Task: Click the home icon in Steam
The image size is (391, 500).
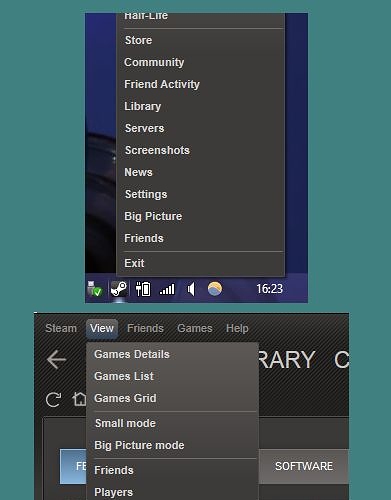Action: pyautogui.click(x=79, y=399)
